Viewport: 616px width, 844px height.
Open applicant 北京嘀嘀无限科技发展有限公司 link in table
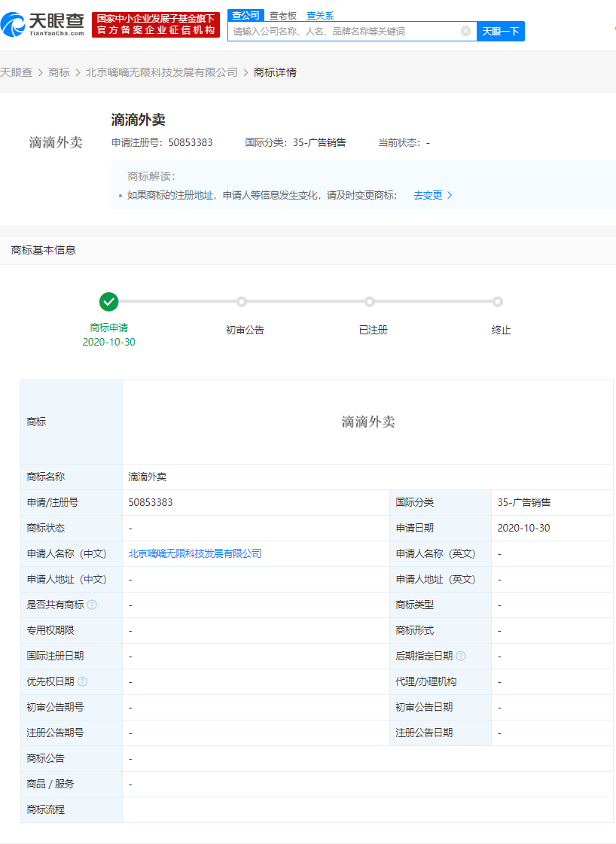click(195, 553)
